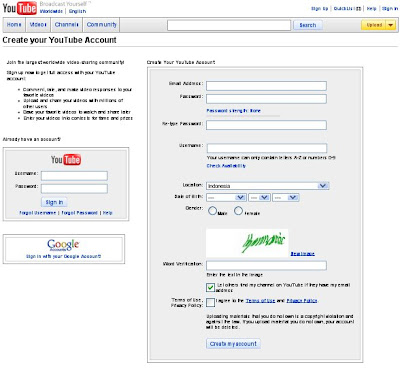Viewport: 400px width, 369px height.
Task: Click the Password strength link
Action: [x=233, y=111]
